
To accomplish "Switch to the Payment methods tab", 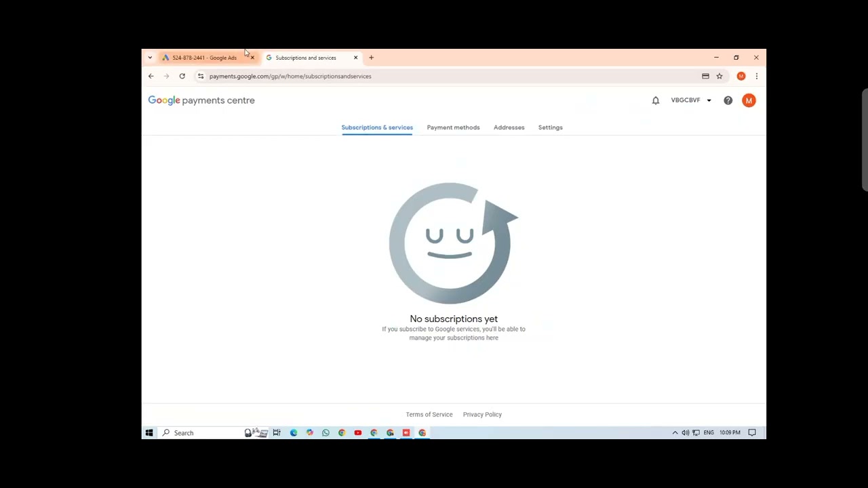I will [x=453, y=127].
